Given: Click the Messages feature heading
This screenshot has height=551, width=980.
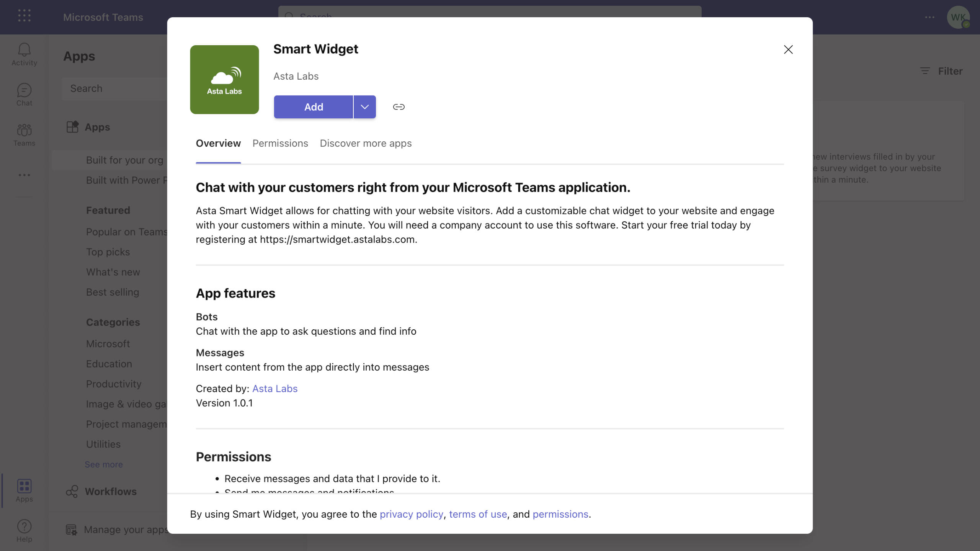Looking at the screenshot, I should [220, 353].
